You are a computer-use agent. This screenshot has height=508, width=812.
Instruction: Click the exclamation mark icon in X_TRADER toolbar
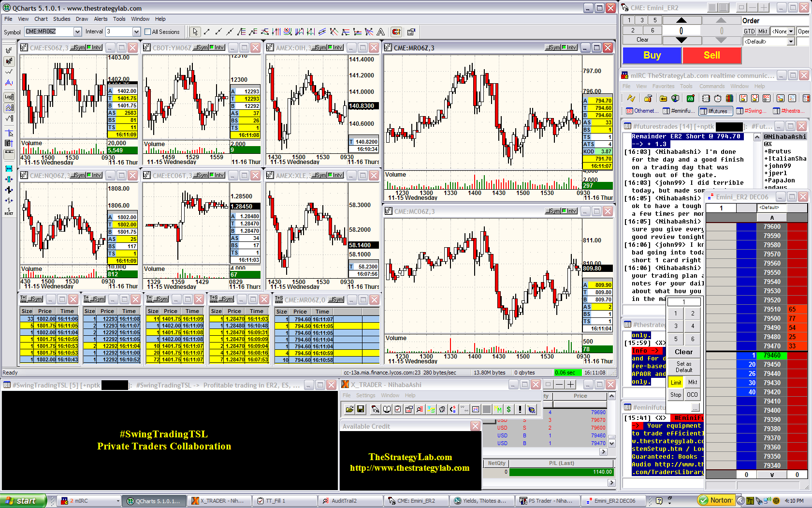click(x=520, y=409)
